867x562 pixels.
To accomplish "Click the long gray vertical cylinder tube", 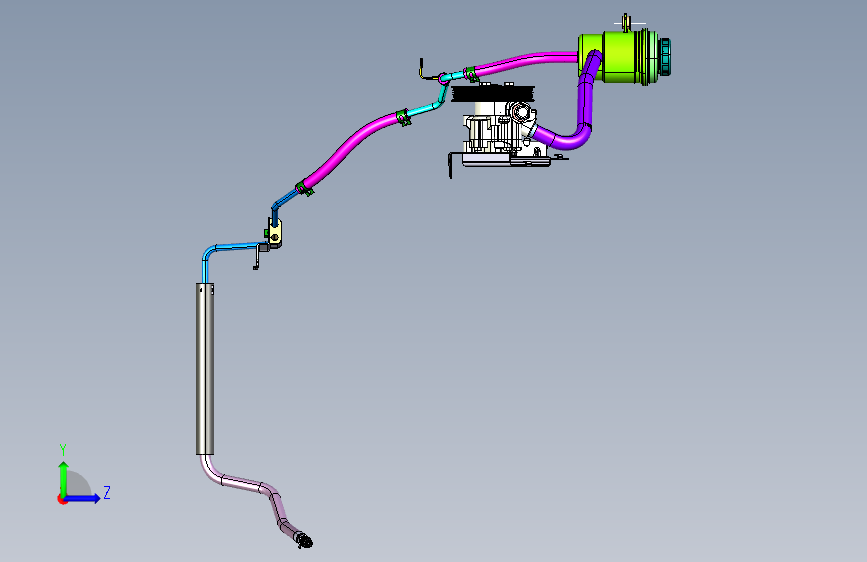I will [x=205, y=368].
